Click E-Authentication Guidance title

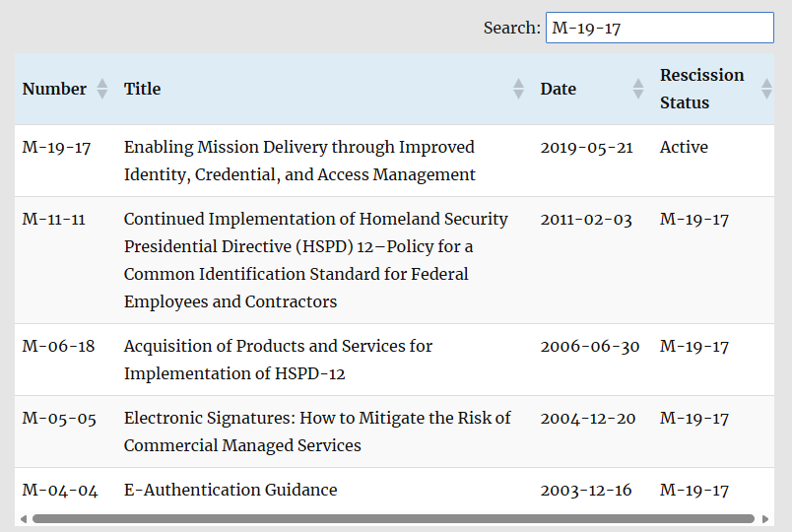[231, 490]
